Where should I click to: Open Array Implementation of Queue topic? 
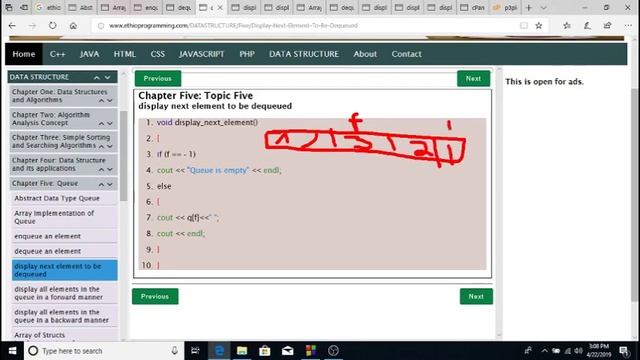click(x=64, y=217)
